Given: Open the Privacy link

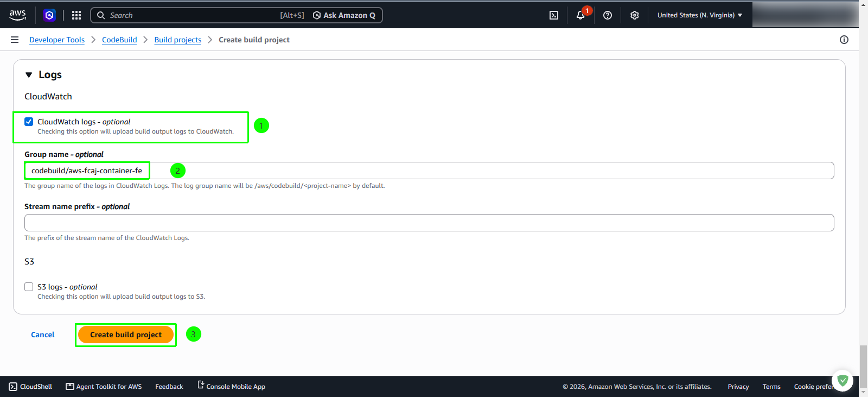Looking at the screenshot, I should [x=738, y=387].
